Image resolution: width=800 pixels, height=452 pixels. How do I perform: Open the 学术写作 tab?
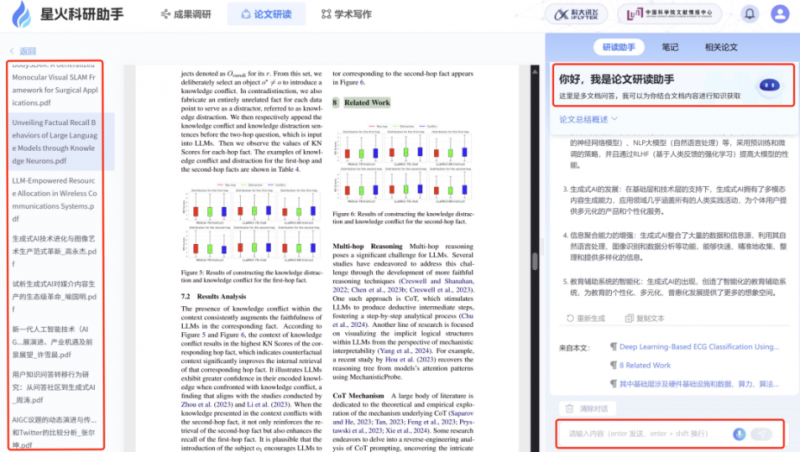(x=346, y=14)
